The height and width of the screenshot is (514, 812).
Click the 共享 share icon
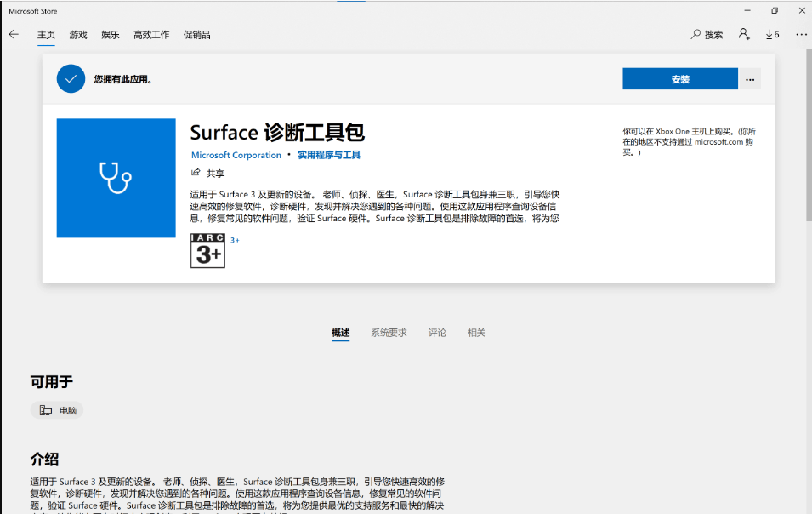click(196, 173)
